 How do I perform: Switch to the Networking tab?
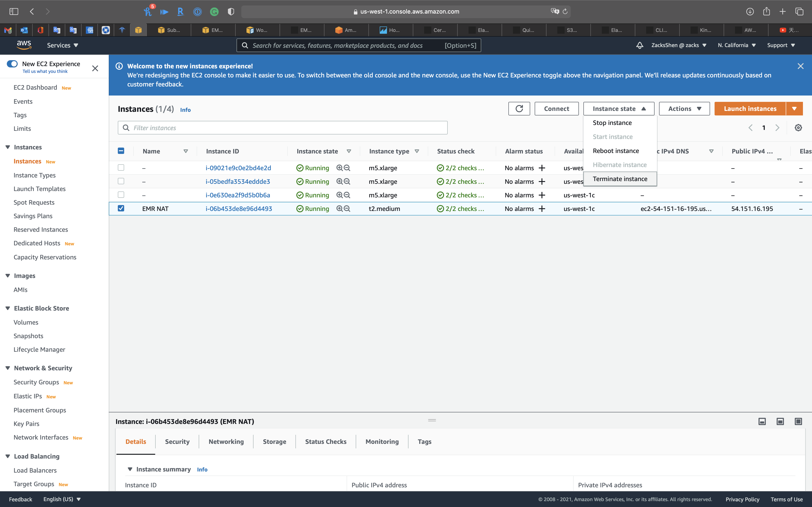click(x=226, y=442)
